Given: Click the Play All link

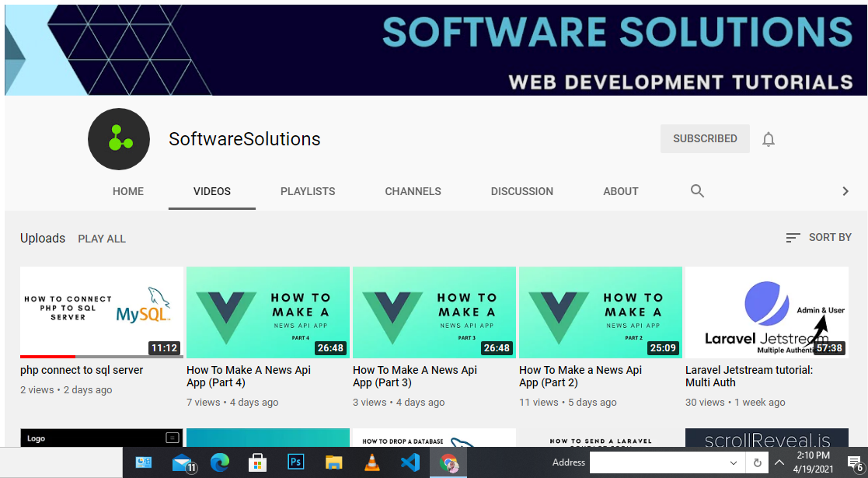Looking at the screenshot, I should tap(102, 239).
